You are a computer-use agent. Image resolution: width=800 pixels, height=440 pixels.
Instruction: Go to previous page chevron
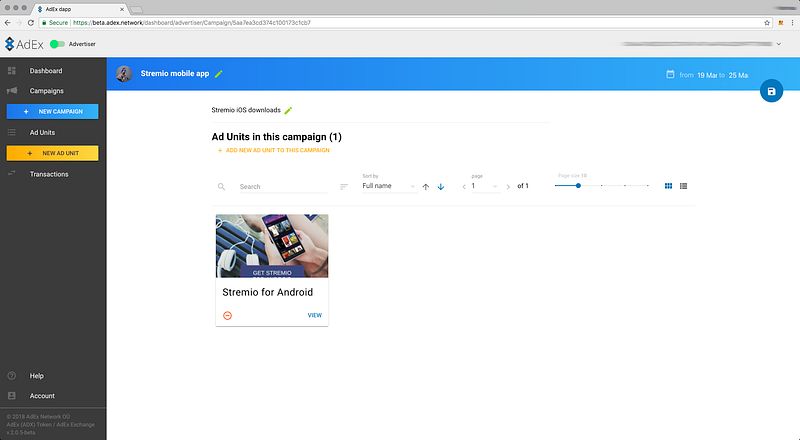464,187
